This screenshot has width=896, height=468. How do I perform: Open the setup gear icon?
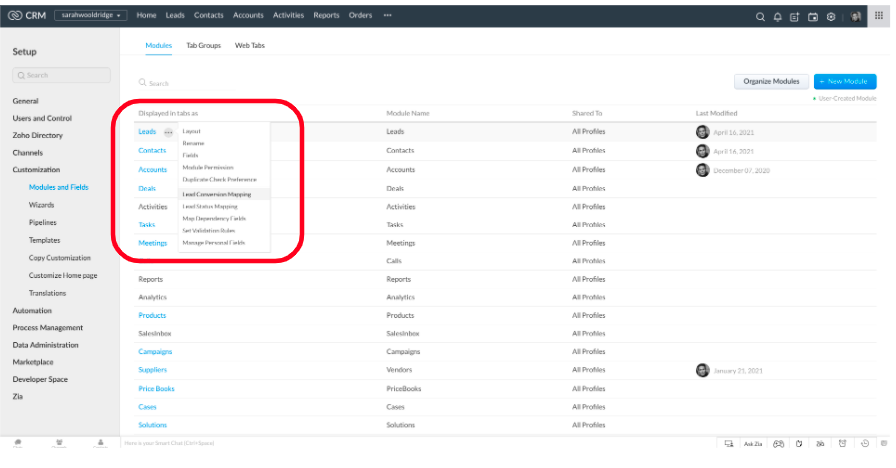[x=831, y=17]
